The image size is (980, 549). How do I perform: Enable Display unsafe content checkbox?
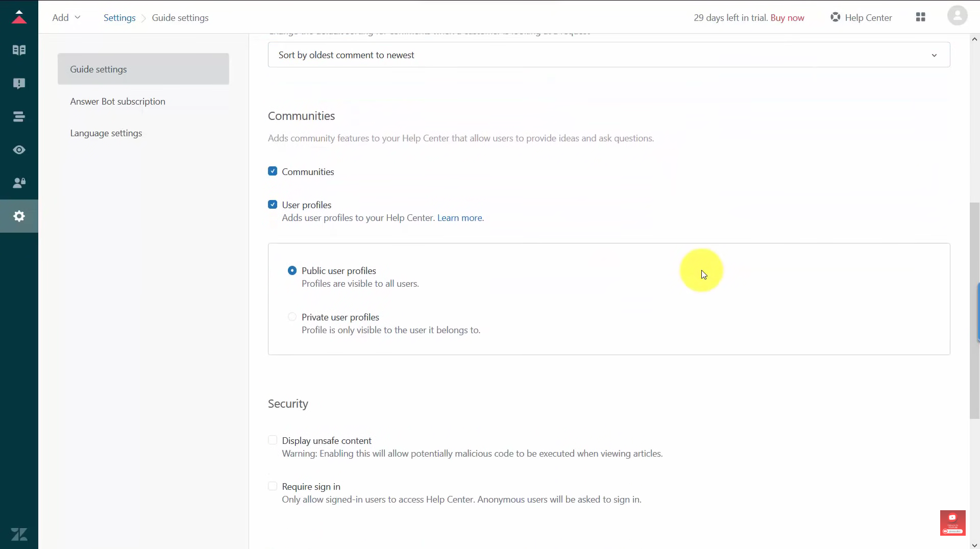273,440
